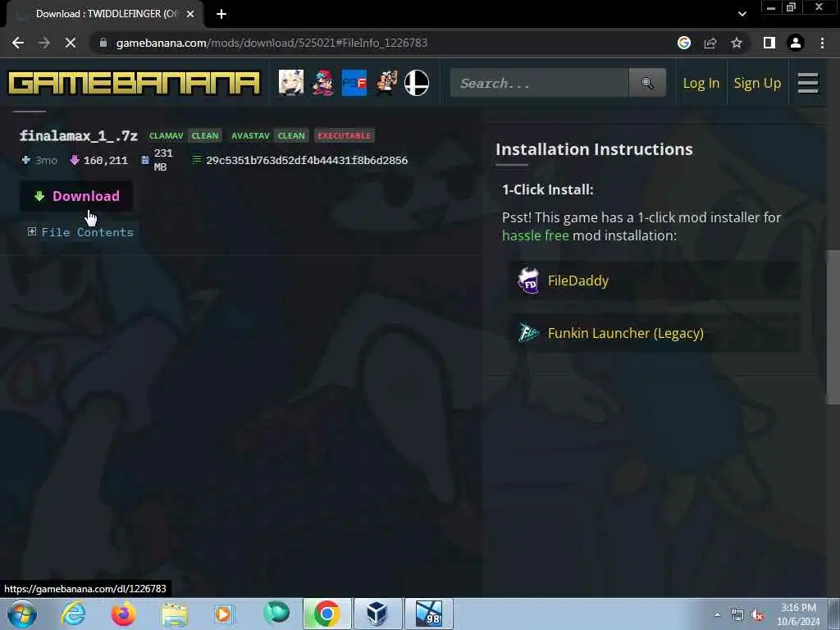Image resolution: width=840 pixels, height=630 pixels.
Task: Open the blue P+F game icon
Action: pos(354,83)
